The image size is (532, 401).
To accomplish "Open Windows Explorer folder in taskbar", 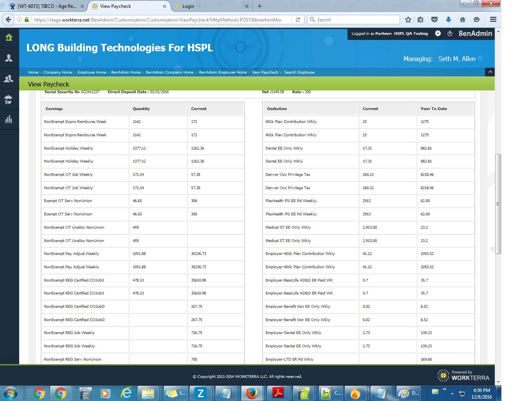I will (x=148, y=393).
